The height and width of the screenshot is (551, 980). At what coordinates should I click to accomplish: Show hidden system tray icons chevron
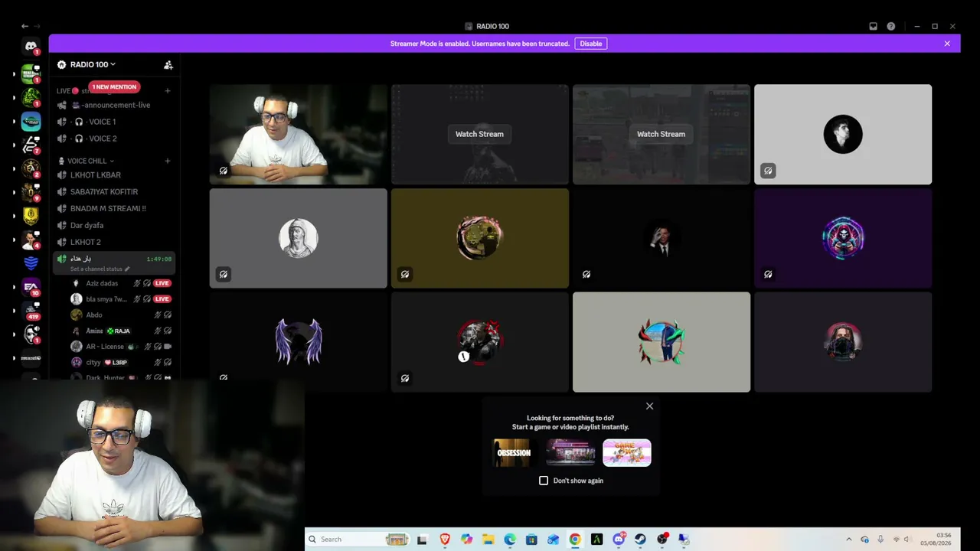[848, 540]
